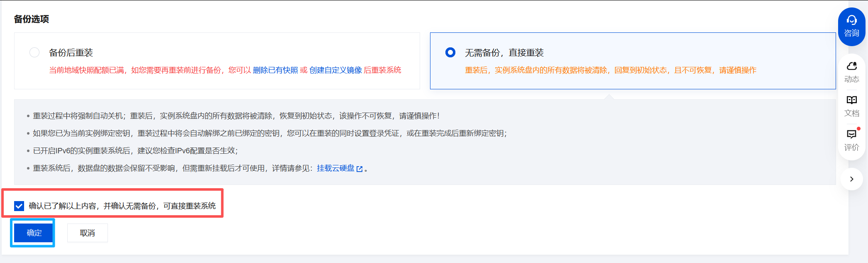Open the 删除已有快照 link

coord(275,70)
